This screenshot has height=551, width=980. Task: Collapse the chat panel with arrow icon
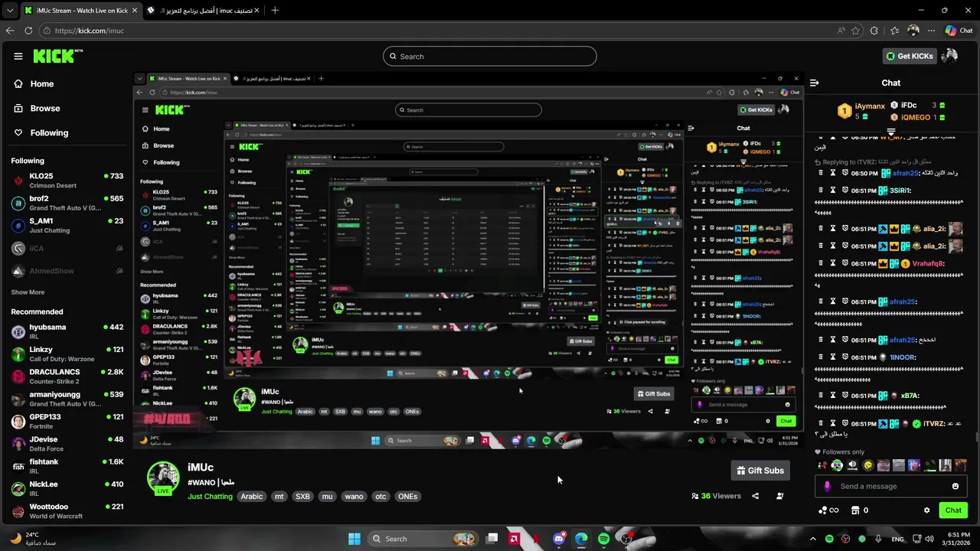[x=815, y=83]
